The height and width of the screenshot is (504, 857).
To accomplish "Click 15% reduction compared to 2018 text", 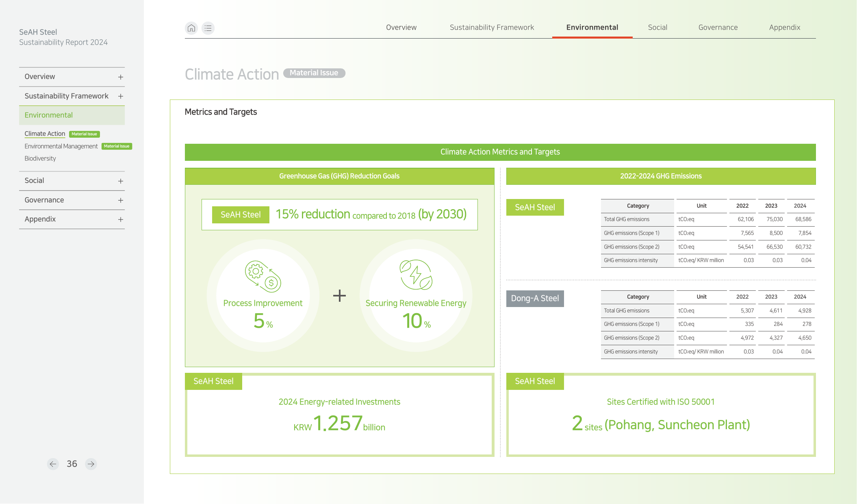I will [345, 214].
